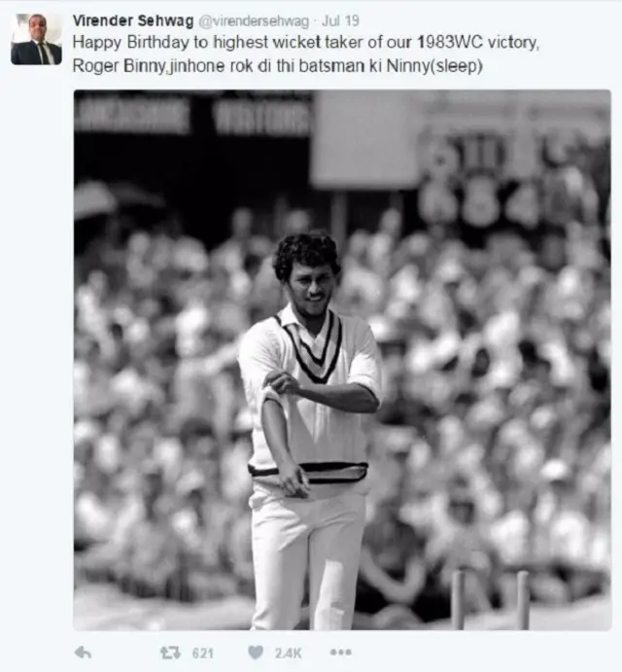
Task: Click the stumps shown in the photo
Action: coord(491,598)
